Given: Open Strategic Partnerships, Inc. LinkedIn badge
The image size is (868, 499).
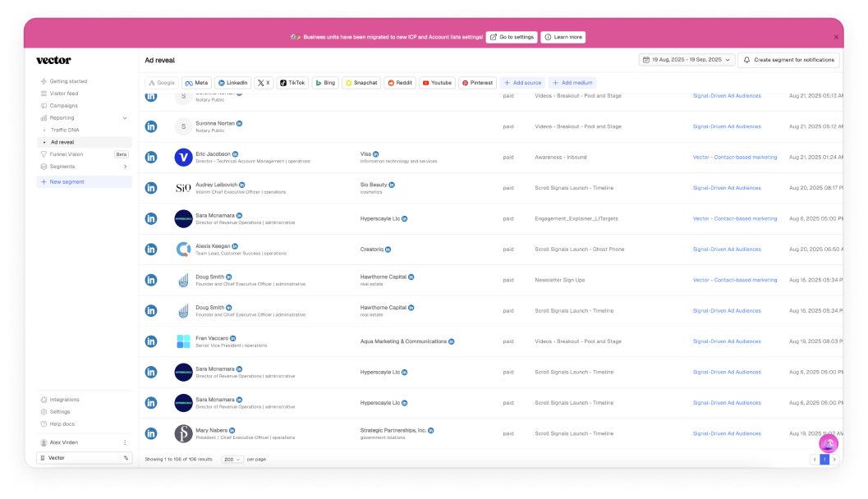Looking at the screenshot, I should [431, 430].
